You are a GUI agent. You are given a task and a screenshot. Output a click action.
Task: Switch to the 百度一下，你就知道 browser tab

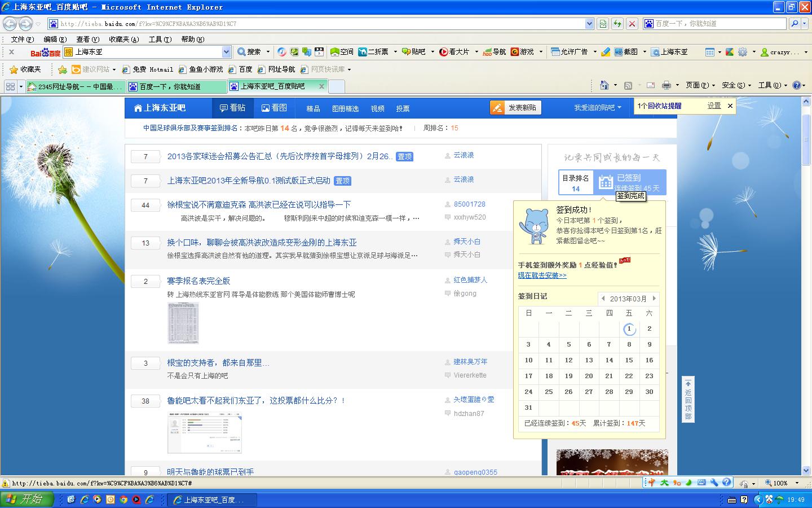click(x=176, y=86)
